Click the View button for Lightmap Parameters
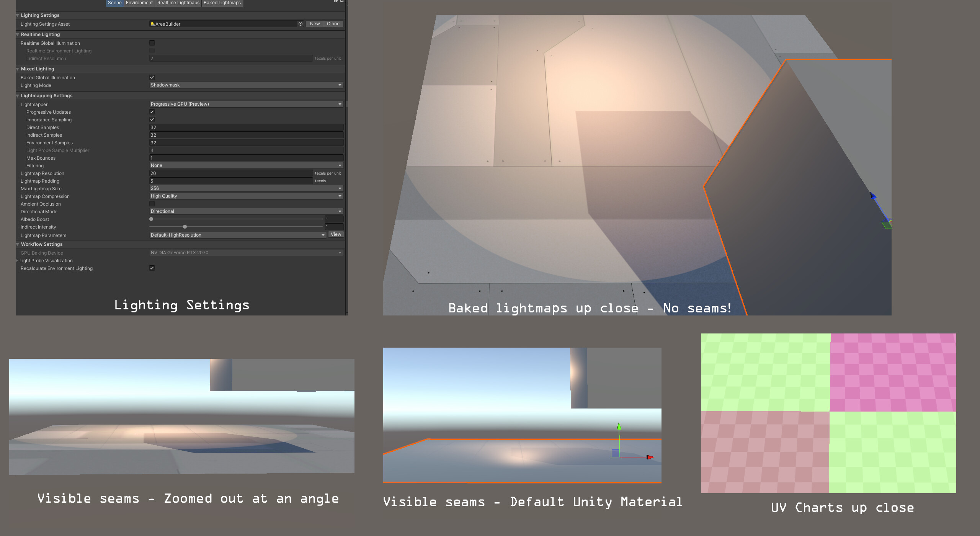 point(336,234)
